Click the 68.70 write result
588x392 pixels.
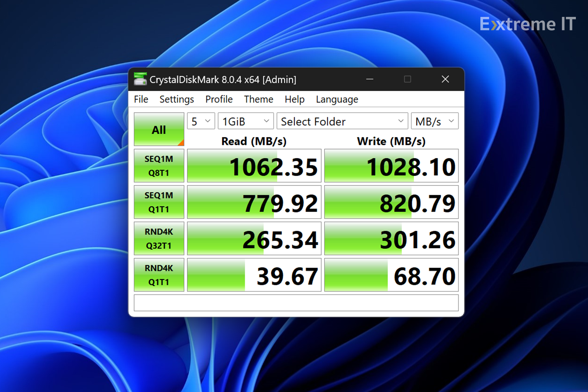[x=391, y=275]
